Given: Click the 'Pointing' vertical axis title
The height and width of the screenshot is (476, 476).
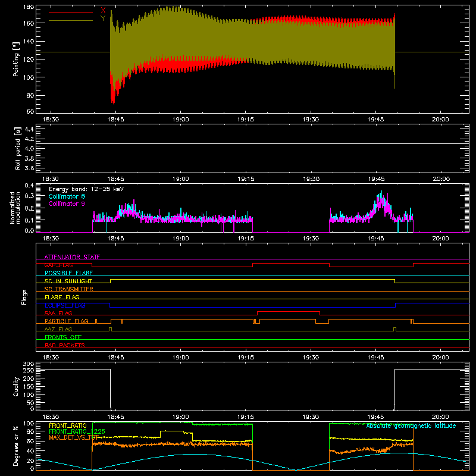Looking at the screenshot, I should (x=16, y=59).
